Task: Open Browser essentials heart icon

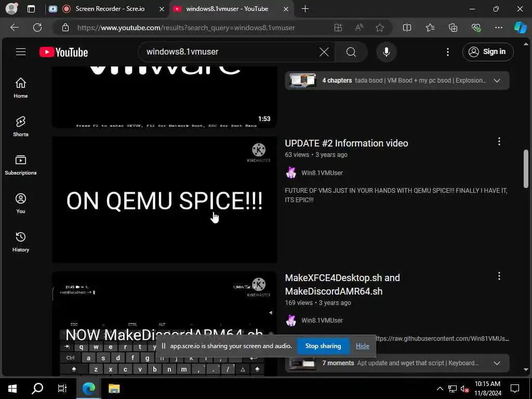Action: [476, 28]
